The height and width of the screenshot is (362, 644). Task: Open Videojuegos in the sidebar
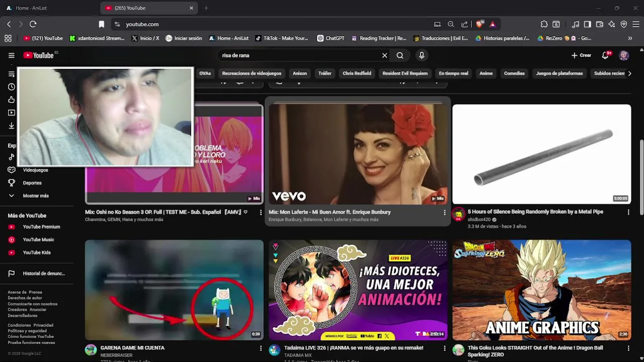pyautogui.click(x=35, y=170)
